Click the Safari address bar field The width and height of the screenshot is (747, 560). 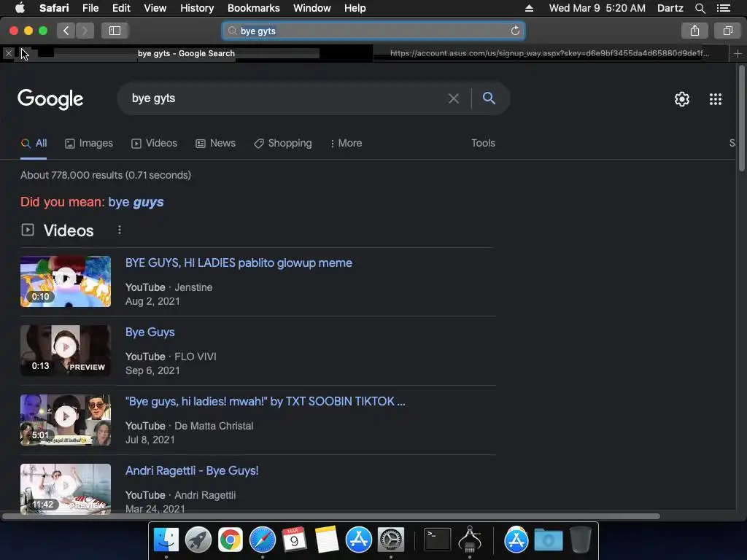[x=373, y=31]
